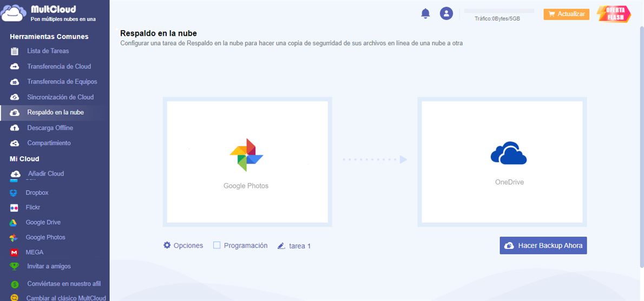Click the OneDrive cloud in destination box

tap(509, 153)
